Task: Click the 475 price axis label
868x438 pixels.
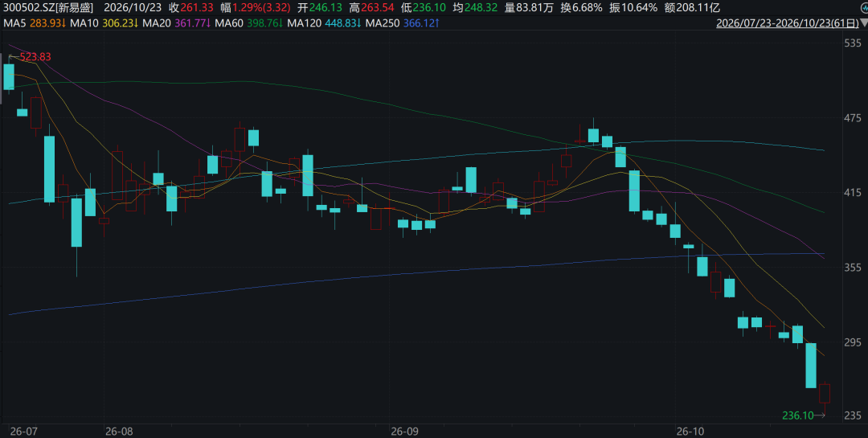Action: point(853,118)
